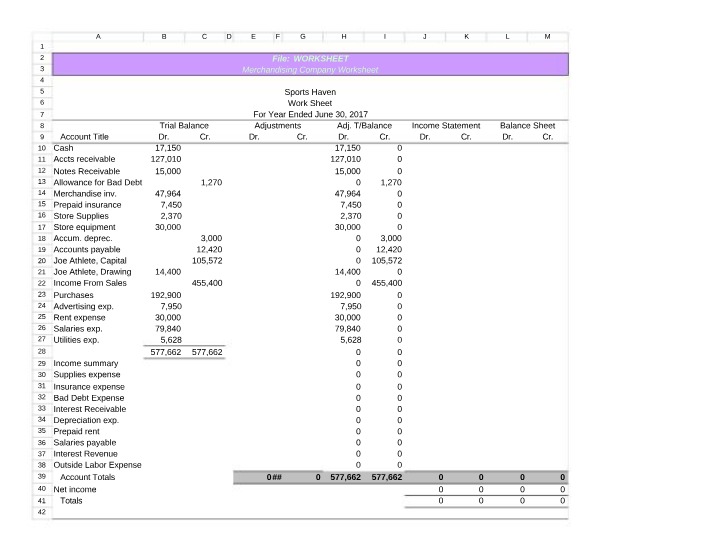Viewport: 714px width, 552px height.
Task: Select trial balance Dr. total 577,662
Action: tap(166, 352)
